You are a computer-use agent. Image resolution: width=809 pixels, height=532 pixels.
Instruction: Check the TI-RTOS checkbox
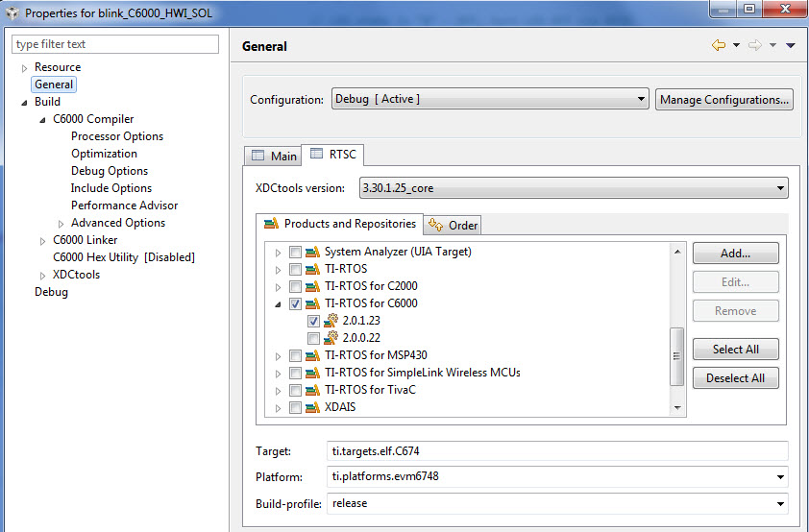[295, 269]
